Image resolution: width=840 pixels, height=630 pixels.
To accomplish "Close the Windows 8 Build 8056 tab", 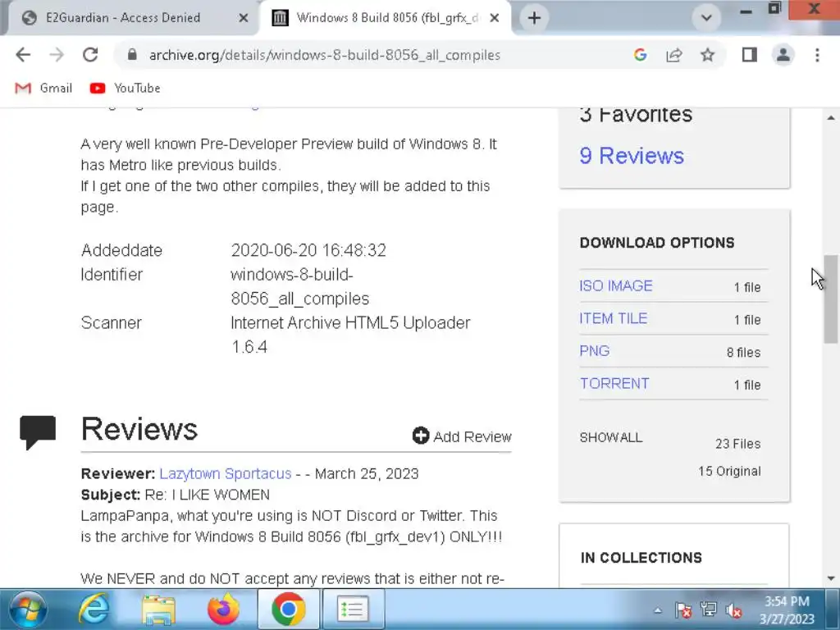I will (495, 18).
